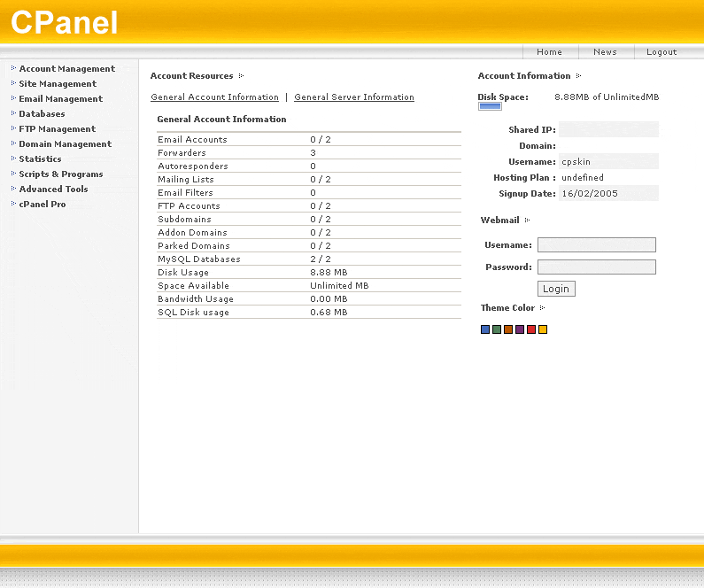Click the Email Filters row label
The image size is (704, 588).
point(185,192)
